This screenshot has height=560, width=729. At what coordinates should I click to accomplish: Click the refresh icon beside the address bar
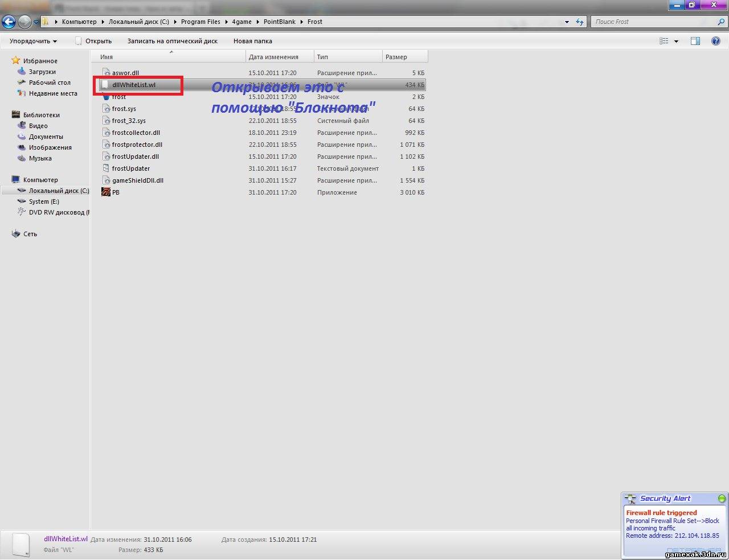click(580, 22)
